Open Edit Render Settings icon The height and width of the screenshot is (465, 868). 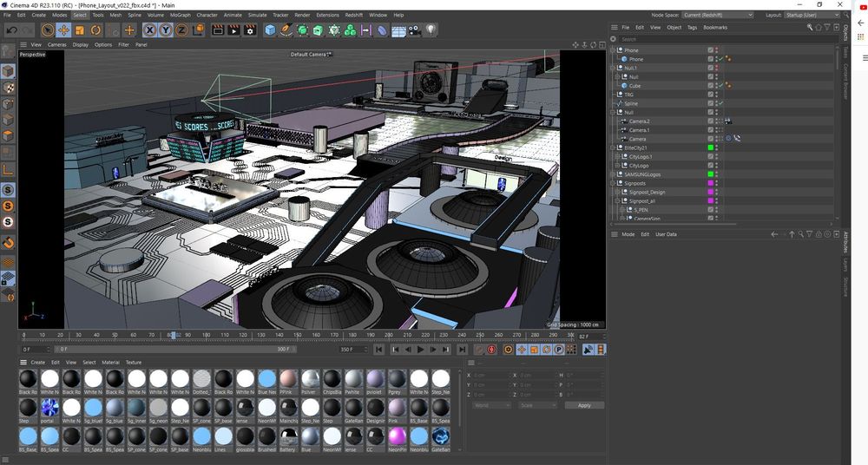coord(250,30)
